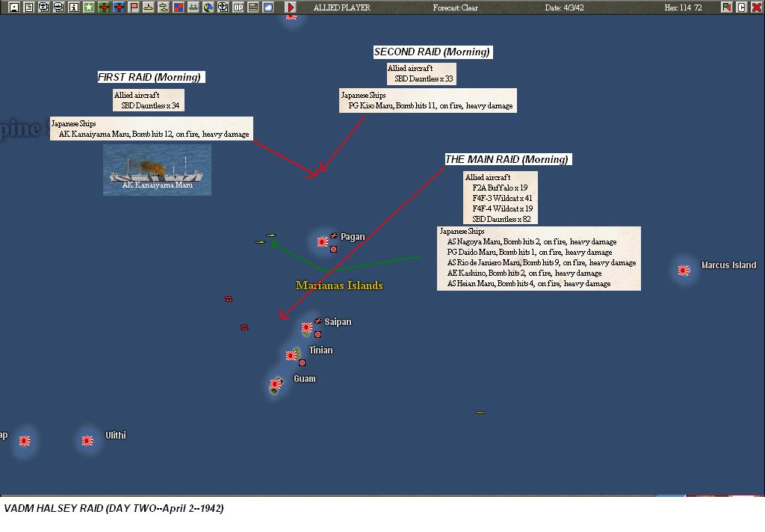Click the white star on green icon
Image resolution: width=765 pixels, height=532 pixels.
pyautogui.click(x=89, y=7)
